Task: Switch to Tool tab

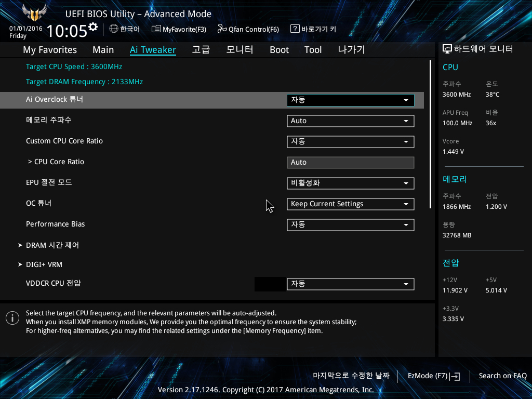Action: pyautogui.click(x=313, y=50)
